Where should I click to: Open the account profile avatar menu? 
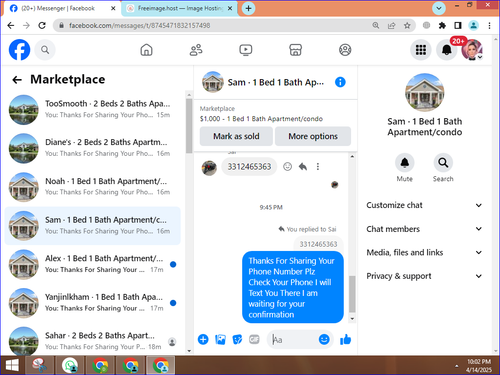(472, 50)
